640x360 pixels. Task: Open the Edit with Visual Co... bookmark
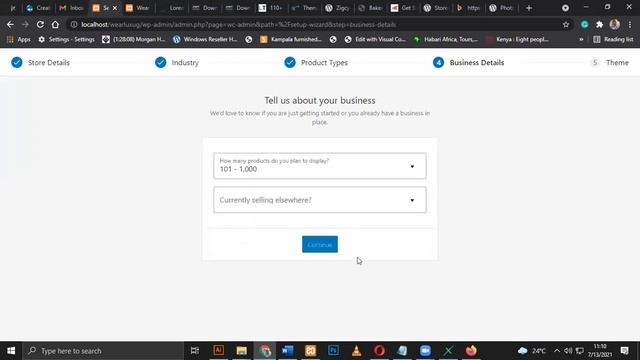(375, 39)
